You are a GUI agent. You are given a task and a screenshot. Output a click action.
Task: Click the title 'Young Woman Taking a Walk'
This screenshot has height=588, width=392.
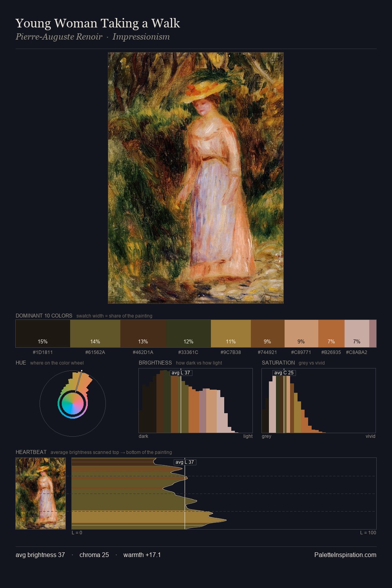[x=98, y=23]
